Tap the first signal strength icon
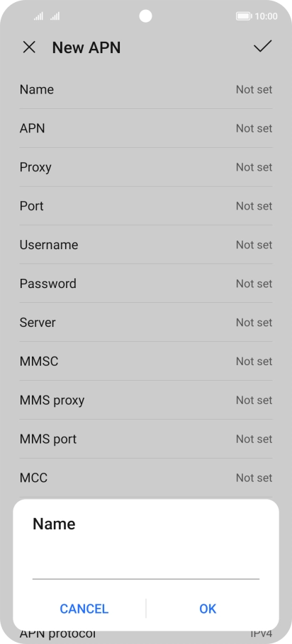292x644 pixels. (38, 16)
